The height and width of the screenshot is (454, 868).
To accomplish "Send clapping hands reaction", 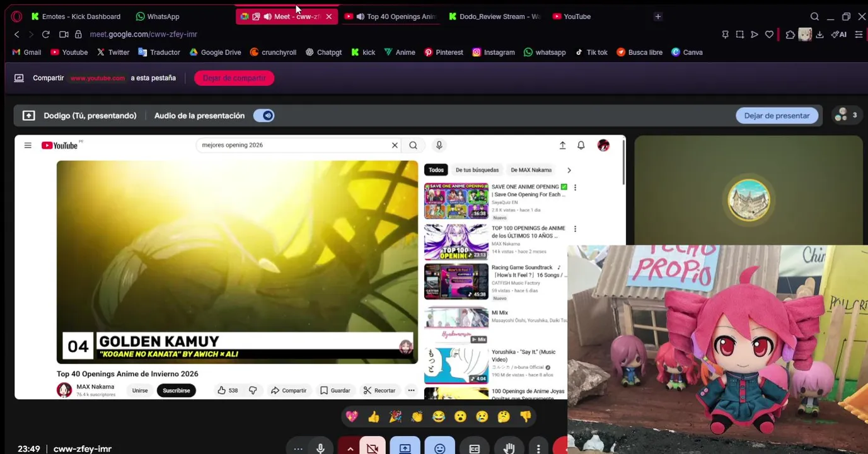I will click(x=417, y=416).
